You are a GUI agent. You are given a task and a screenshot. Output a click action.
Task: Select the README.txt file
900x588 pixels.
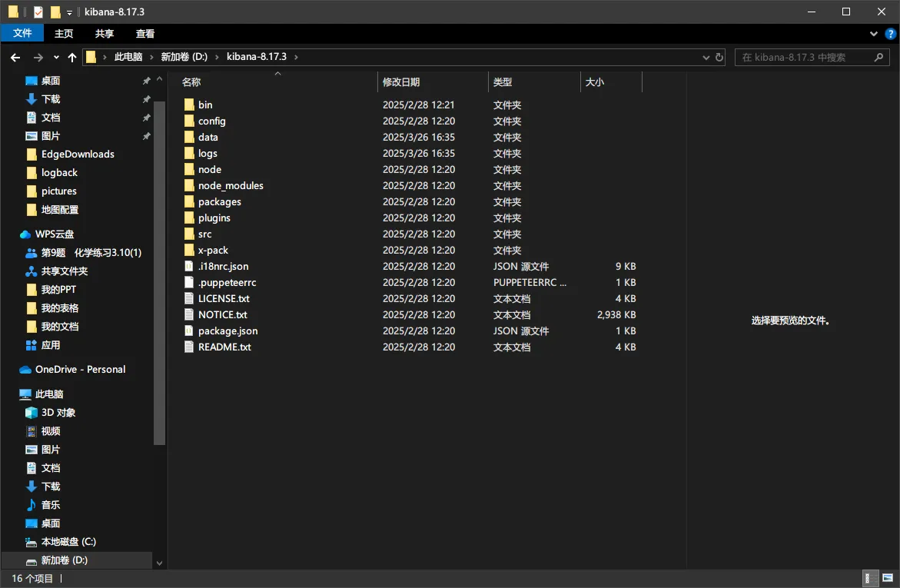click(x=224, y=347)
